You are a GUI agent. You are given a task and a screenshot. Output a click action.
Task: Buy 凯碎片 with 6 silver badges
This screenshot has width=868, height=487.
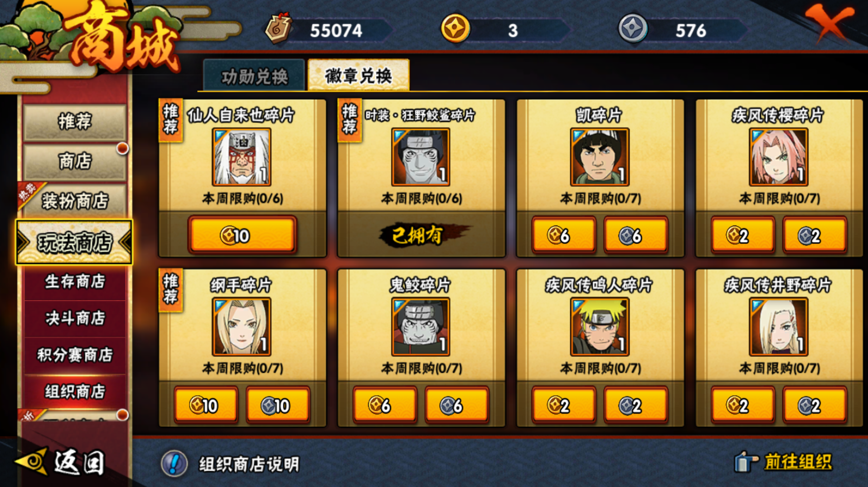coord(635,235)
